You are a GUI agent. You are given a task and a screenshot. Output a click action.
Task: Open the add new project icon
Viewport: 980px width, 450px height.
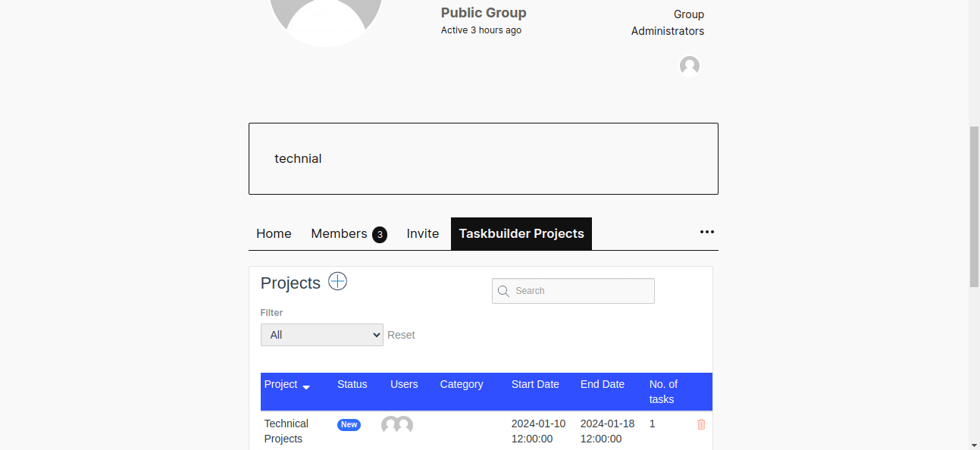coord(337,281)
